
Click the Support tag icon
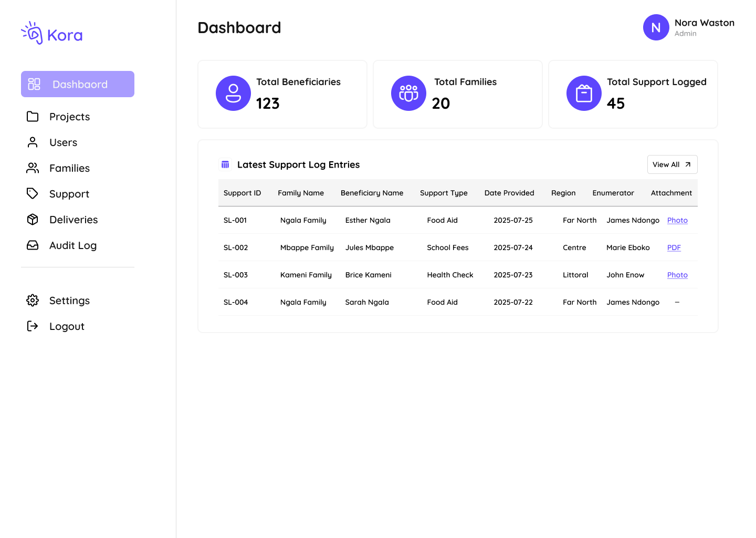click(33, 194)
